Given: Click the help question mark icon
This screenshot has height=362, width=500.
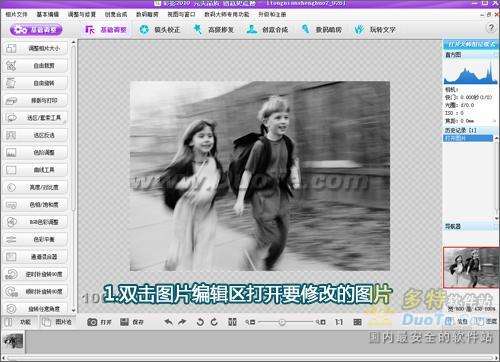Looking at the screenshot, I should point(491,28).
